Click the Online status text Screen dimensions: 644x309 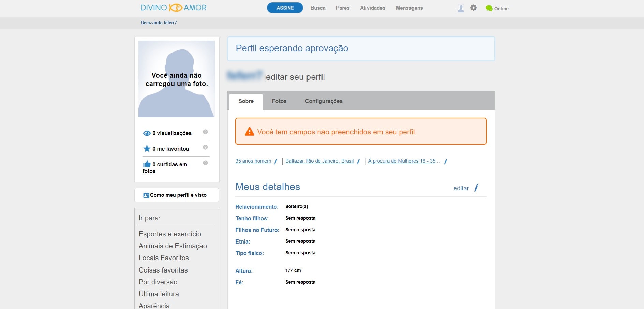point(501,9)
